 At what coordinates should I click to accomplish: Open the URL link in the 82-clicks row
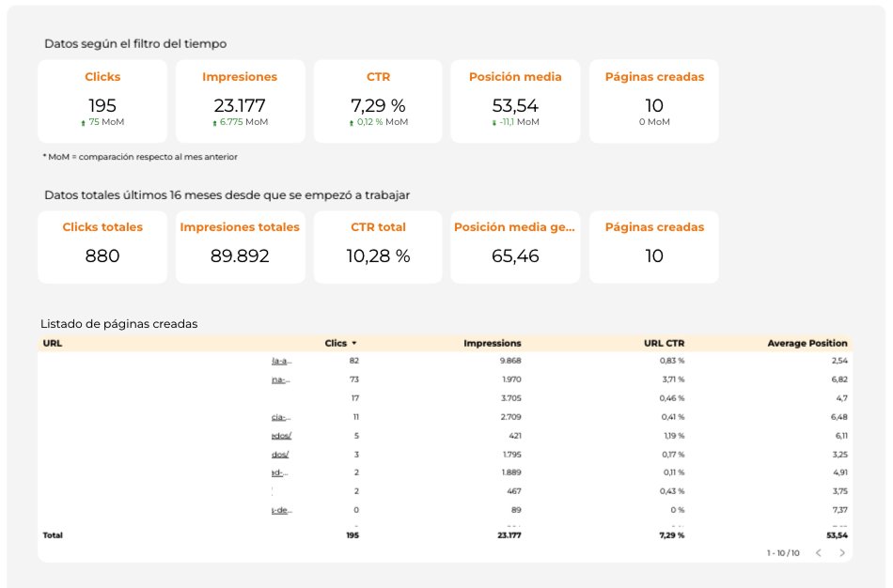click(280, 360)
